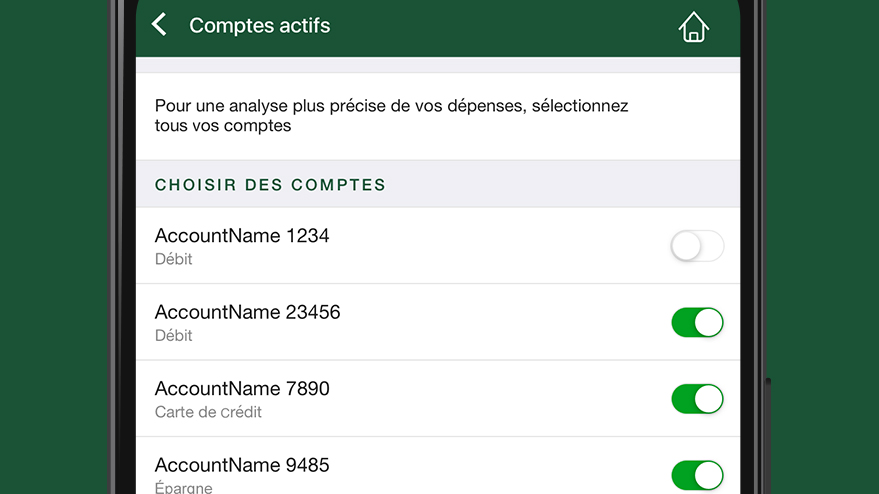This screenshot has height=494, width=879.
Task: Click the phone's side hardware button
Action: tap(768, 435)
